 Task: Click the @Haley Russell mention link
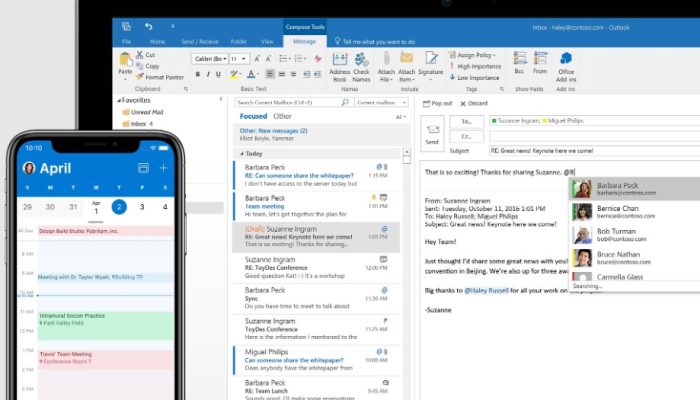486,290
